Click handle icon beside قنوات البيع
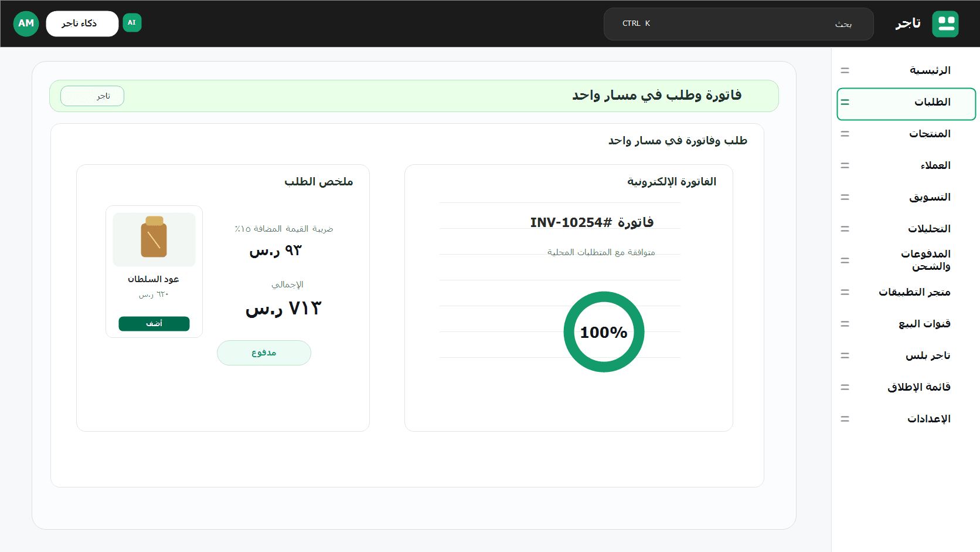Image resolution: width=980 pixels, height=552 pixels. 845,324
